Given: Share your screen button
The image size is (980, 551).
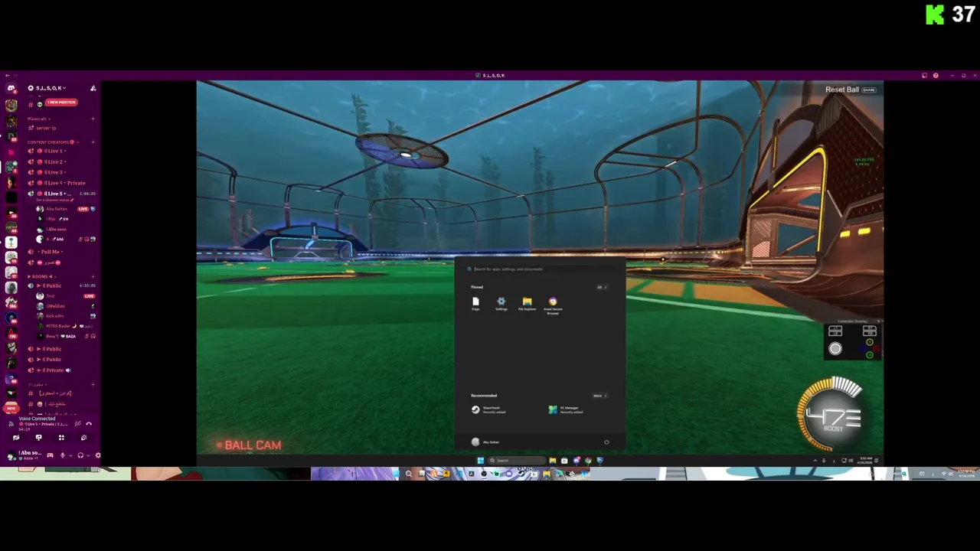Looking at the screenshot, I should pyautogui.click(x=38, y=438).
